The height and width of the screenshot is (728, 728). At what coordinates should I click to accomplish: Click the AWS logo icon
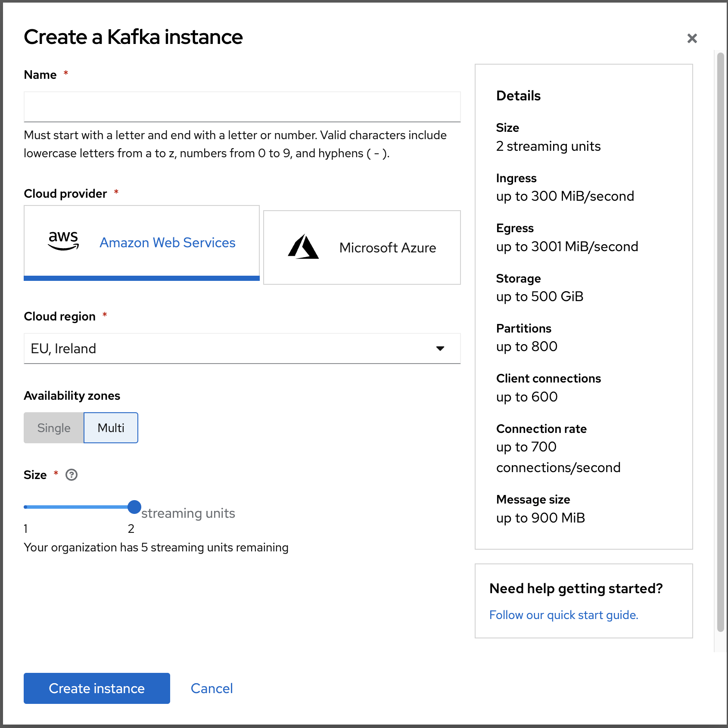[63, 240]
